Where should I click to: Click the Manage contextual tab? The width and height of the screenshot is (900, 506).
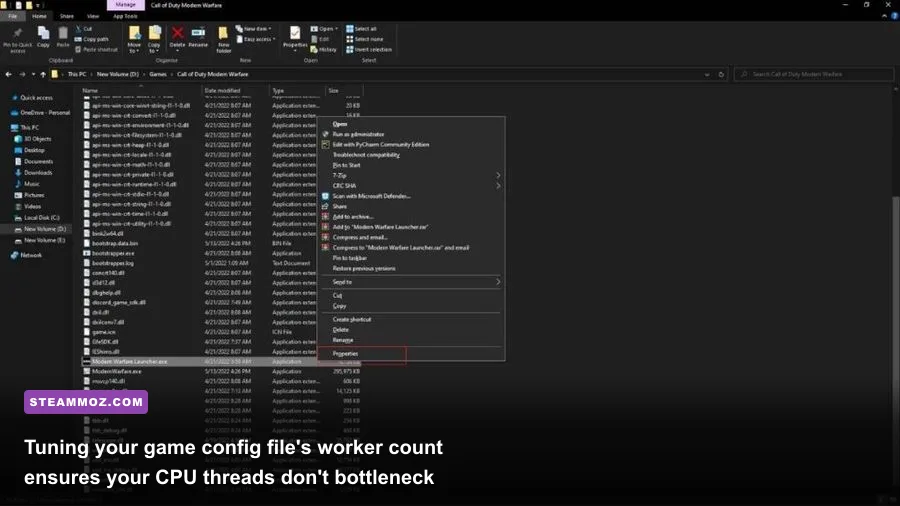[125, 5]
